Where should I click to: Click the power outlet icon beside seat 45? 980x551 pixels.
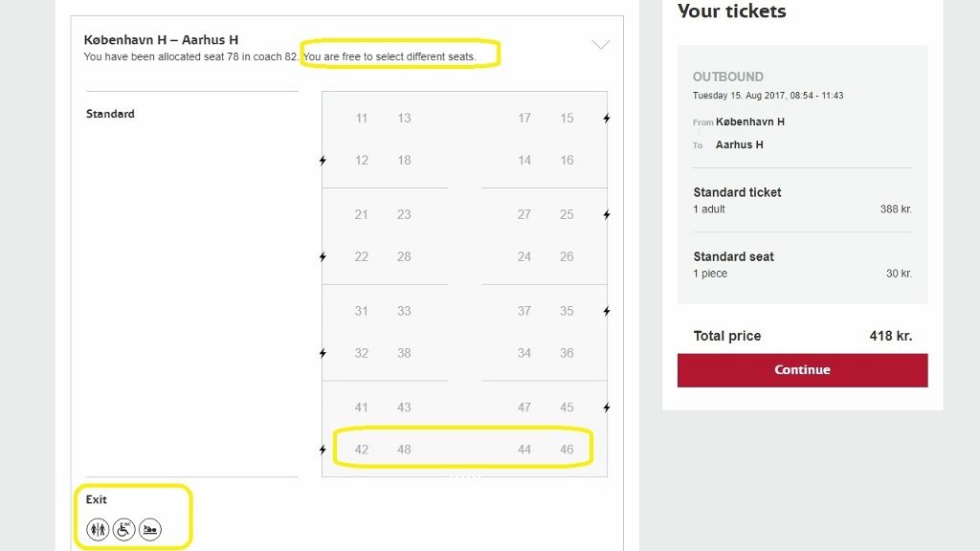pyautogui.click(x=608, y=407)
